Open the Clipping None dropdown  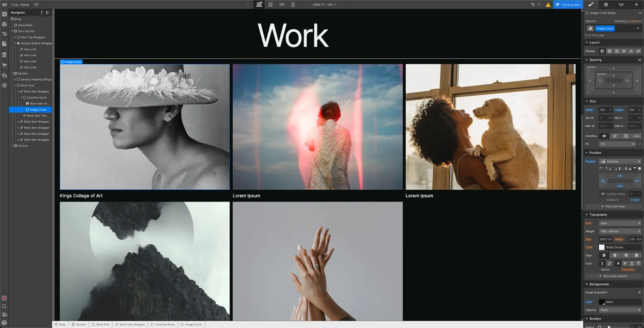[x=620, y=310]
